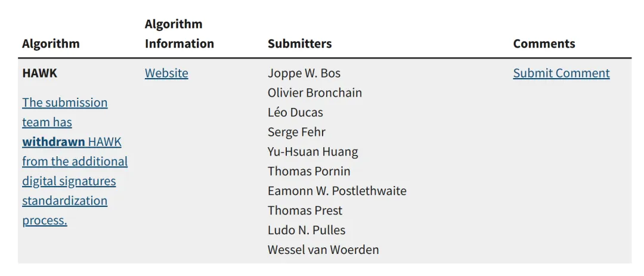This screenshot has width=644, height=276.
Task: Click the bold HAWK algorithm name
Action: point(40,73)
